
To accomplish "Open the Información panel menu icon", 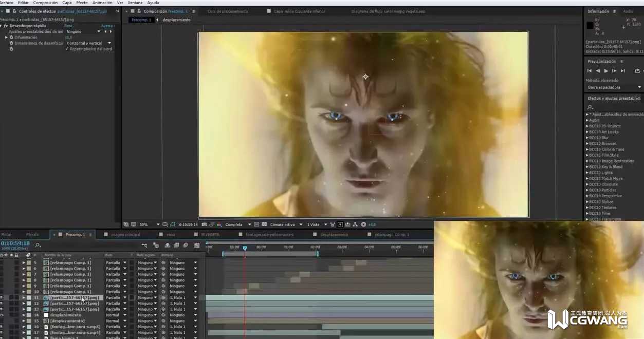I will pos(614,11).
